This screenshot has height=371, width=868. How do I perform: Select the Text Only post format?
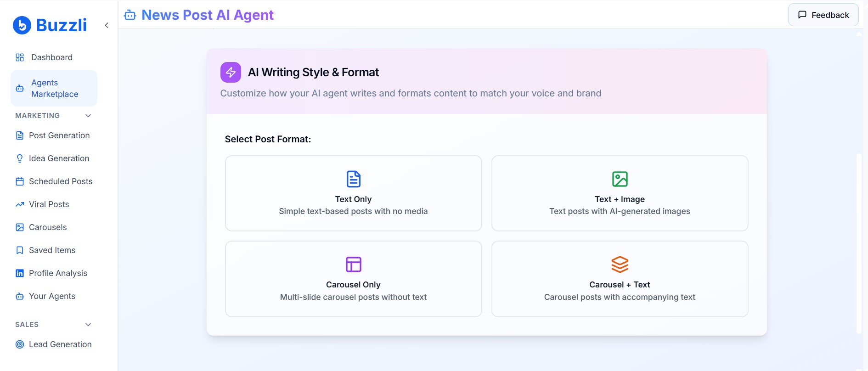click(x=353, y=193)
